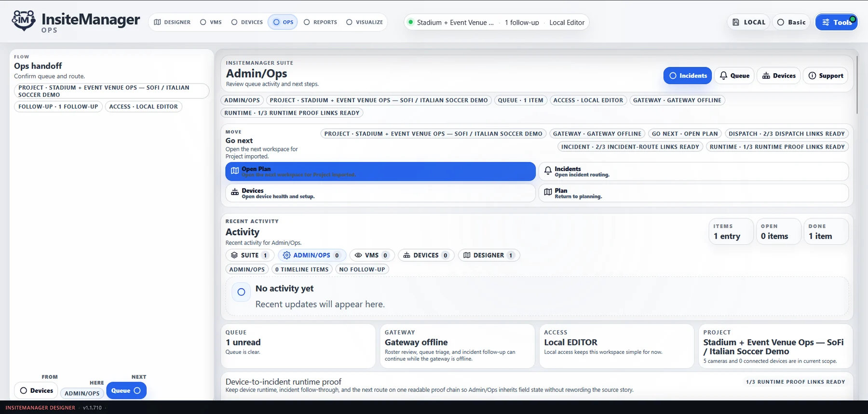
Task: Open the Designer workspace tab
Action: pyautogui.click(x=172, y=22)
